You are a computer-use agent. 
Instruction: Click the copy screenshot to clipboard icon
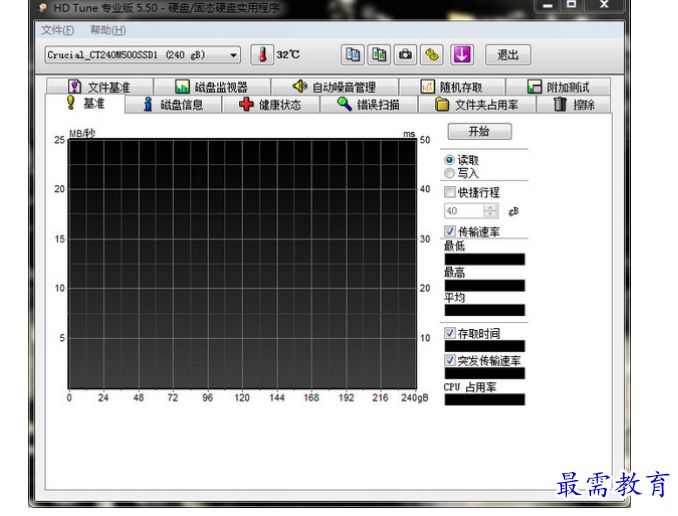379,55
